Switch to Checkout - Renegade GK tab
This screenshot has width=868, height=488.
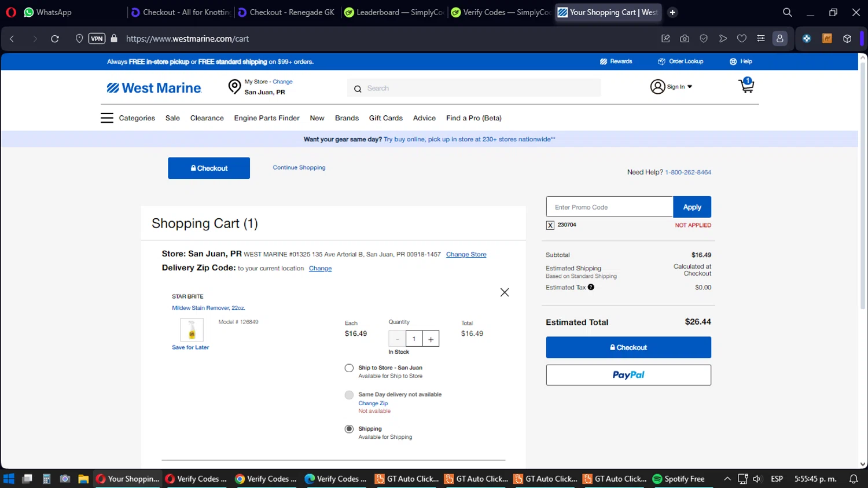click(287, 12)
